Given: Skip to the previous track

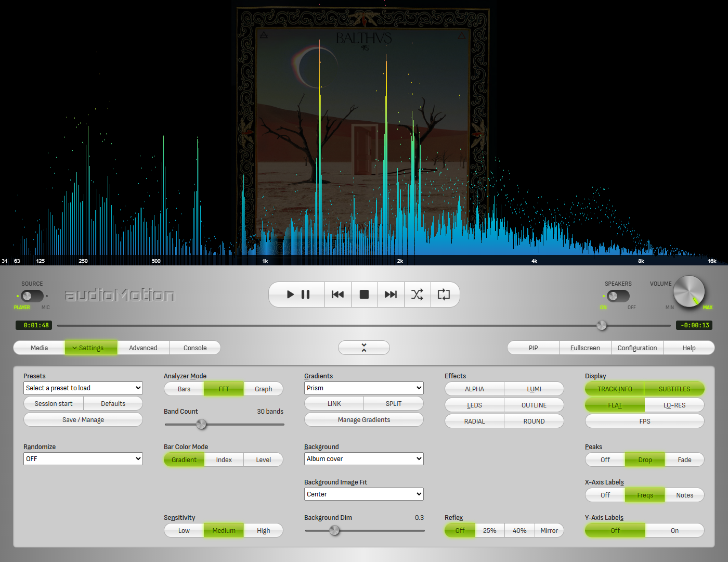Looking at the screenshot, I should coord(338,295).
